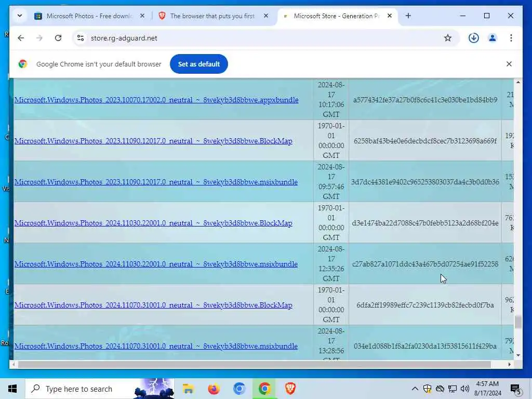Click the horizontal scrollbar left arrow

tap(13, 364)
